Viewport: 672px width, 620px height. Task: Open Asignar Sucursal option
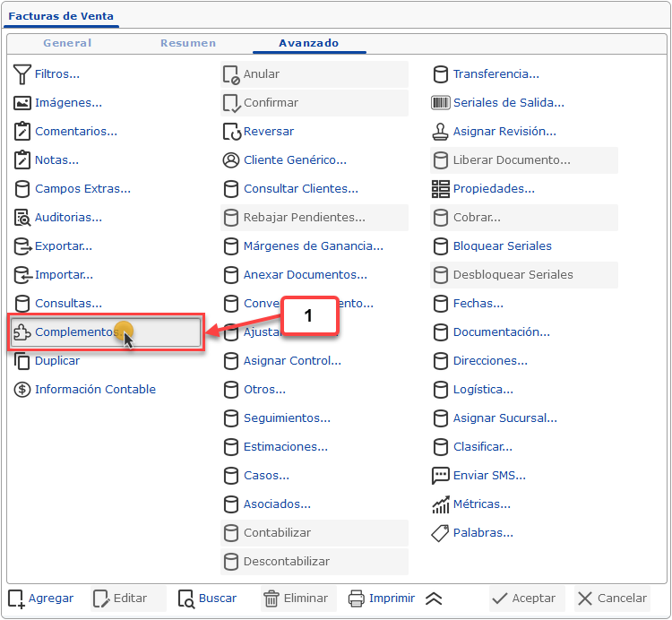[x=505, y=418]
